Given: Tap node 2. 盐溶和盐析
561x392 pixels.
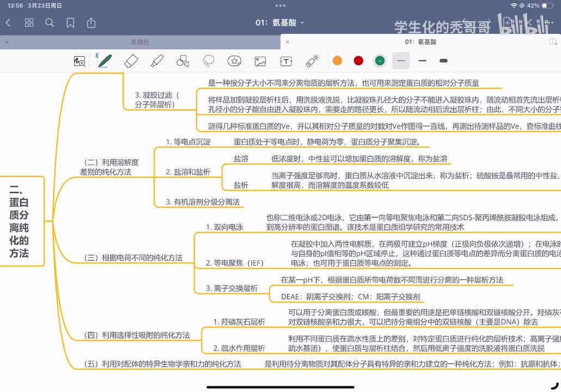Looking at the screenshot, I should pos(188,172).
